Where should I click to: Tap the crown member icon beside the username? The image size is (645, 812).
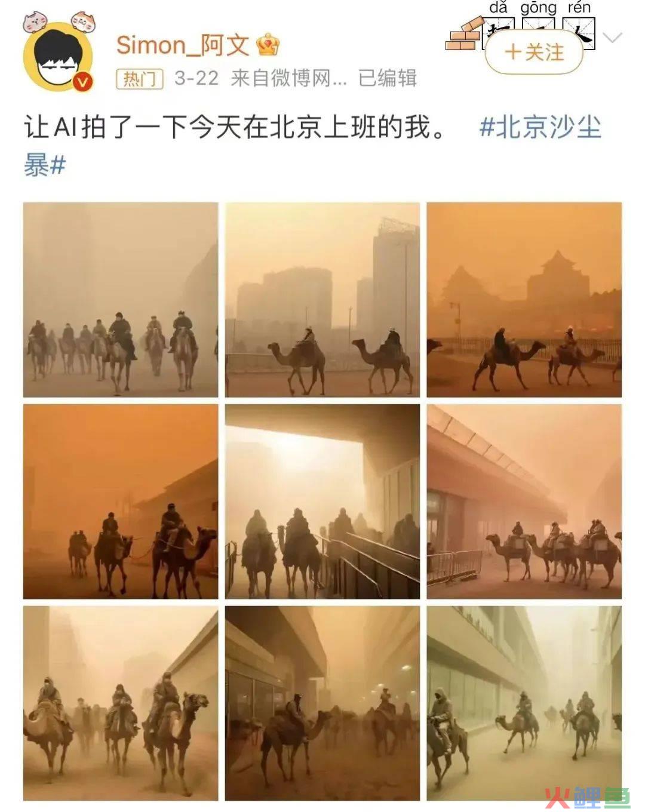268,45
